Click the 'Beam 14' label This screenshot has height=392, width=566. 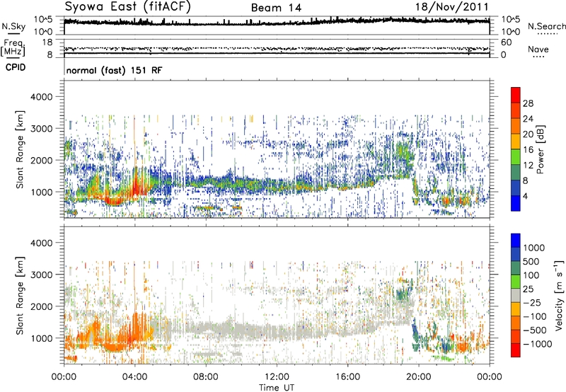276,8
